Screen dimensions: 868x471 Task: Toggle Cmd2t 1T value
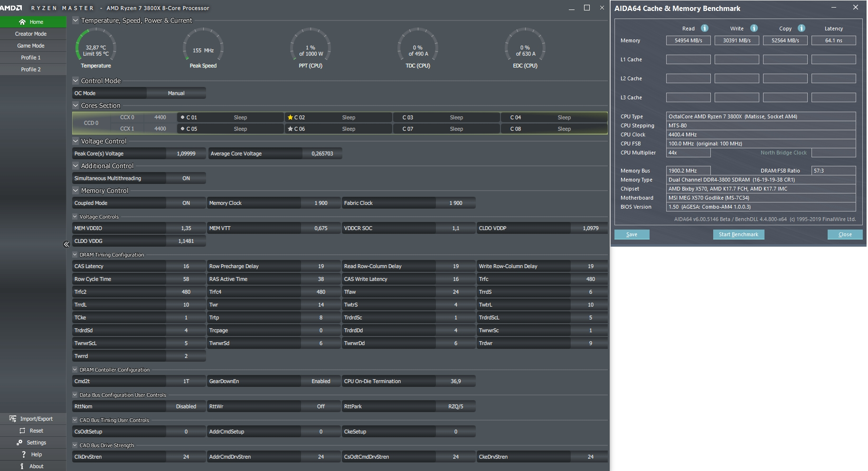(x=186, y=381)
